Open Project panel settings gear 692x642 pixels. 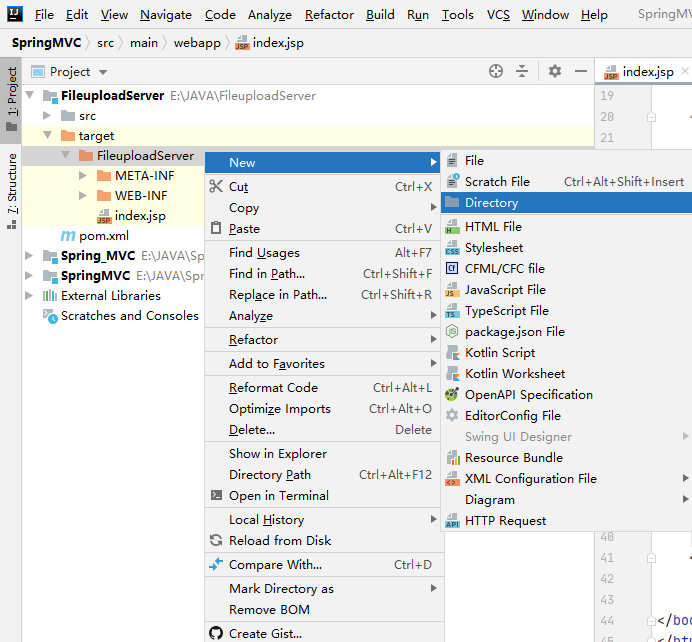[555, 71]
